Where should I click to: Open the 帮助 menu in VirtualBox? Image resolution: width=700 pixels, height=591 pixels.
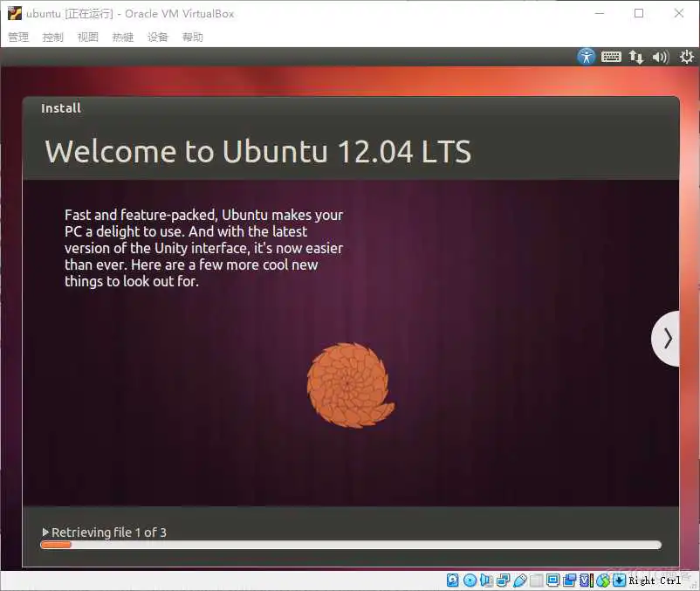coord(192,37)
